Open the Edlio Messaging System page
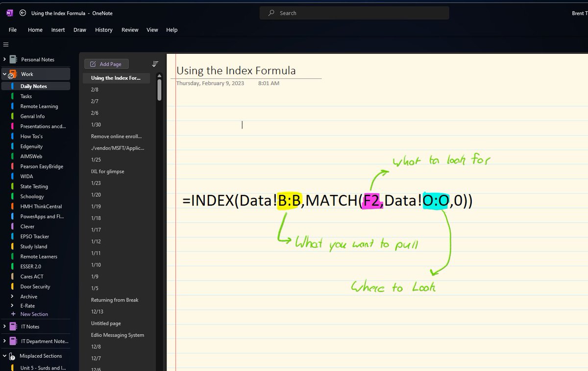Screen dimensions: 588x371 click(117, 335)
